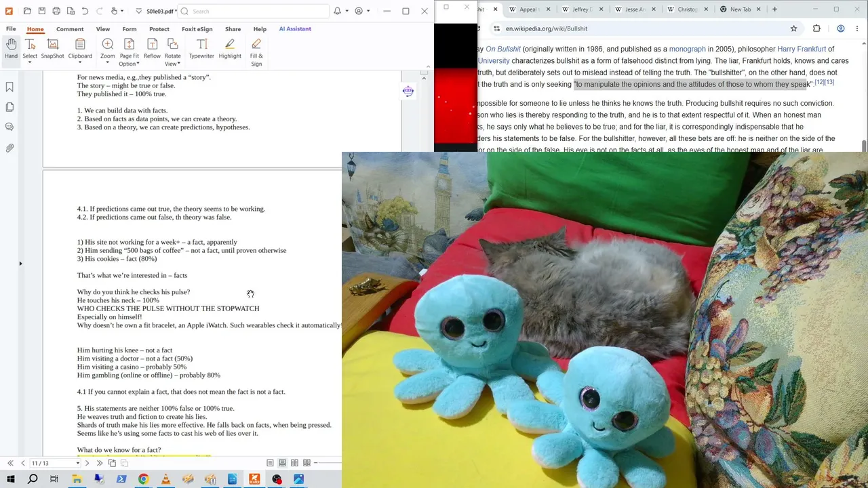The image size is (868, 488).
Task: Expand the Page Fit Option menu
Action: pos(129,52)
